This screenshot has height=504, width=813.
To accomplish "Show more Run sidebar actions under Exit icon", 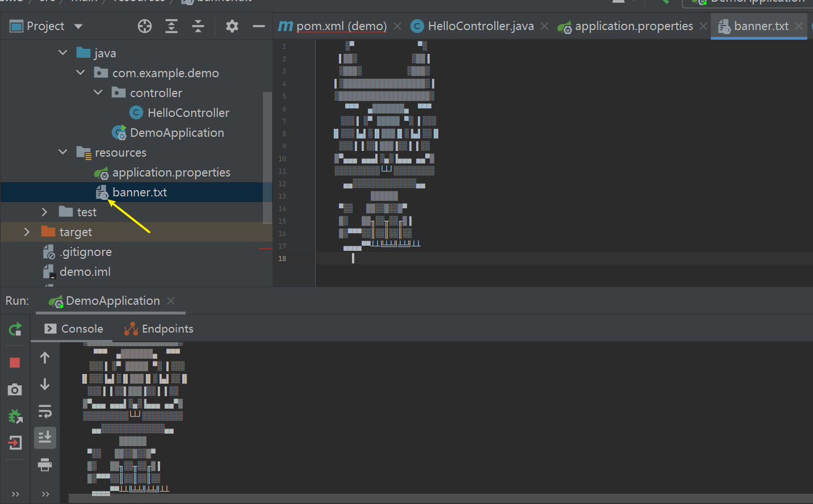I will point(15,494).
